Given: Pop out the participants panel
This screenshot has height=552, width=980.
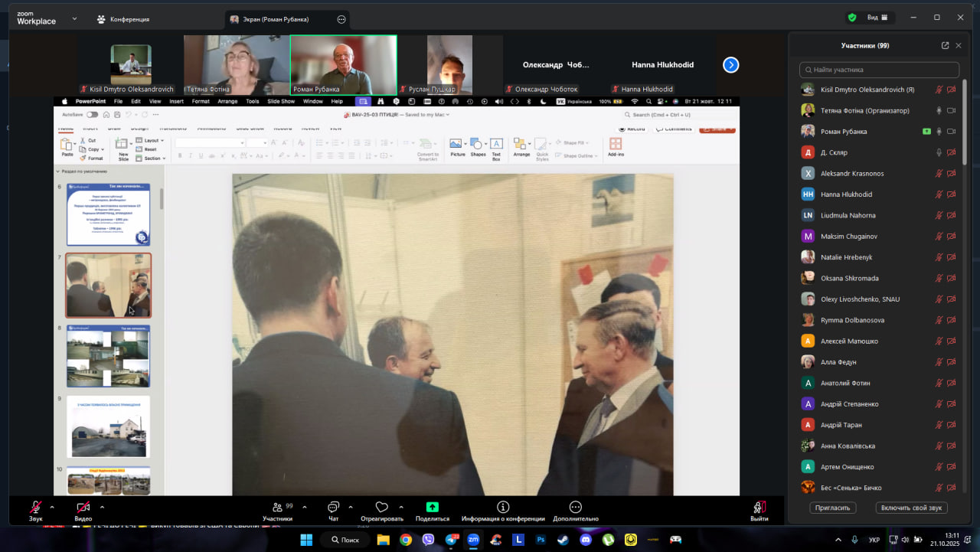Looking at the screenshot, I should point(945,46).
